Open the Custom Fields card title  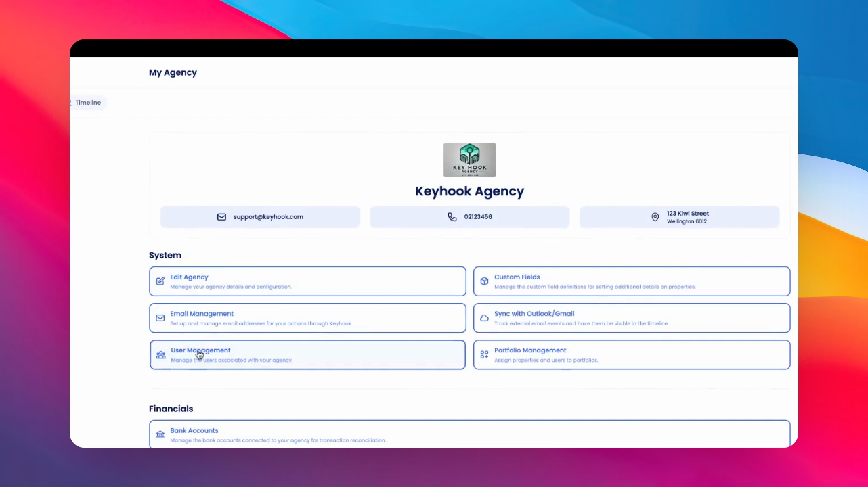point(517,277)
